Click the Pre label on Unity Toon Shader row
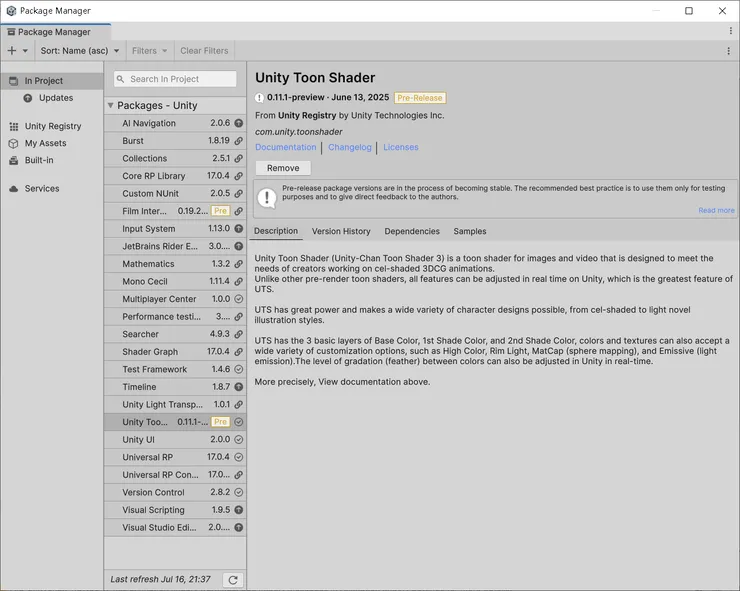The width and height of the screenshot is (740, 591). pos(220,422)
